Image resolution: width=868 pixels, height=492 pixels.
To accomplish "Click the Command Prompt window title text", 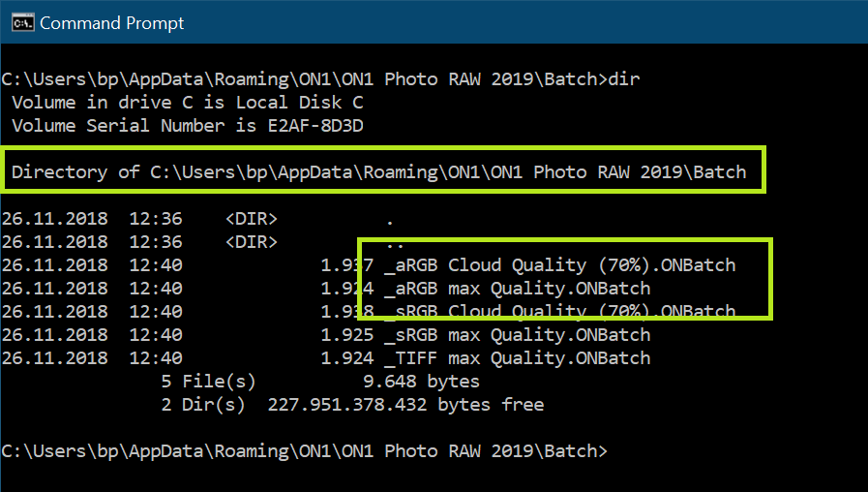I will 111,22.
